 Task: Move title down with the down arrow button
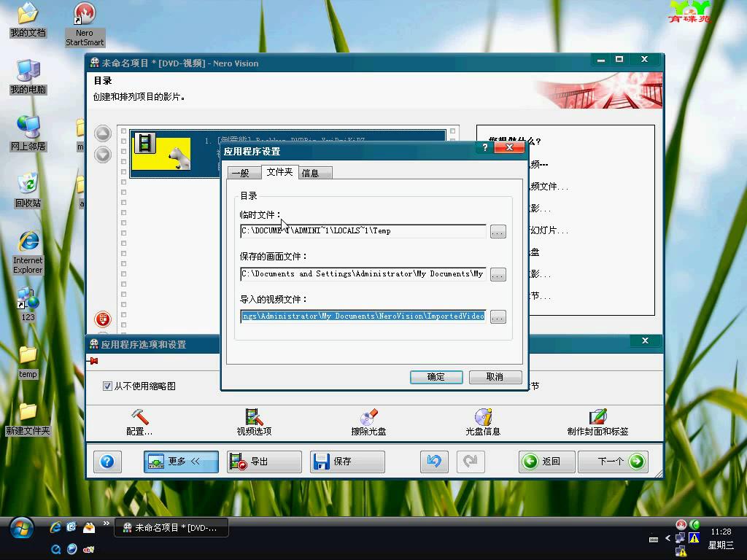click(x=103, y=155)
